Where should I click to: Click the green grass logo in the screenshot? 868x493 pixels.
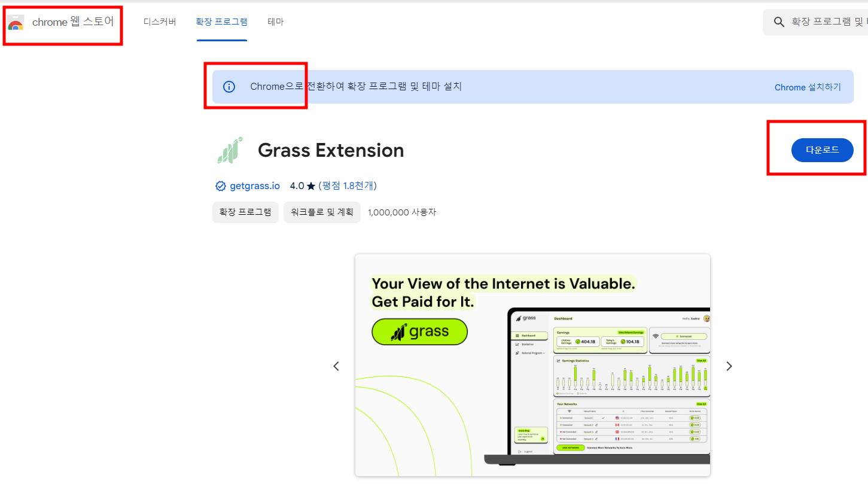tap(419, 331)
